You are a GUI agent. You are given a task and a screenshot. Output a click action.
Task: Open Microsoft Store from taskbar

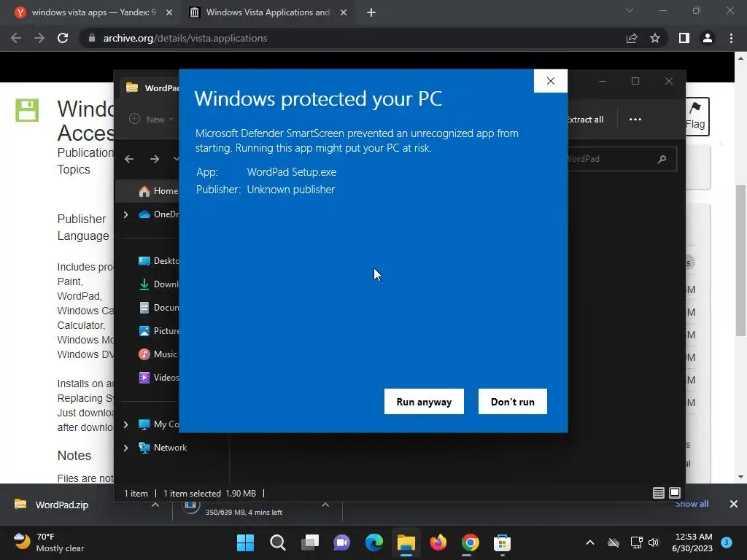[502, 542]
